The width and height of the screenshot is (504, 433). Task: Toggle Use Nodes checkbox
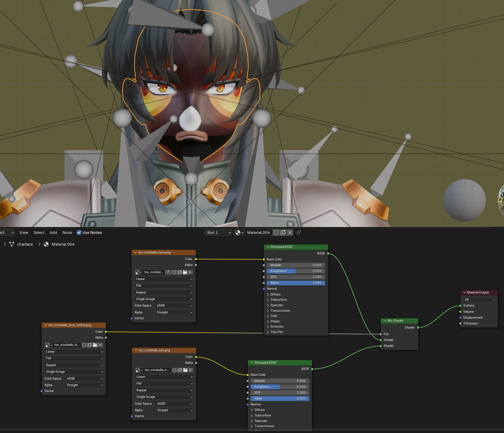tap(79, 233)
